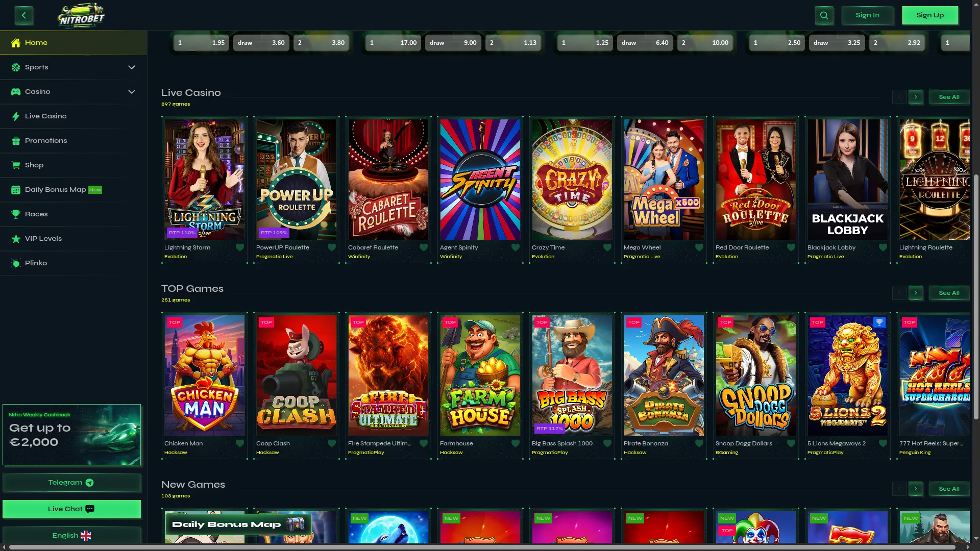
Task: See All TOP Games
Action: [949, 293]
